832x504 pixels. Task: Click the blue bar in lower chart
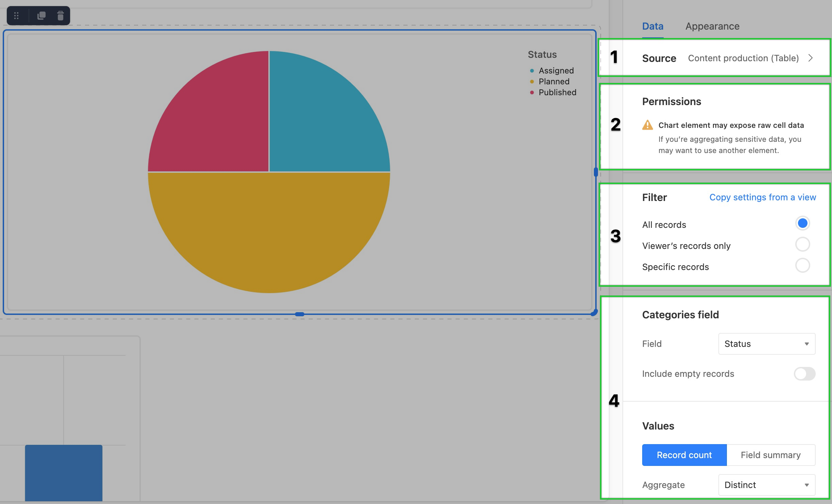coord(64,473)
